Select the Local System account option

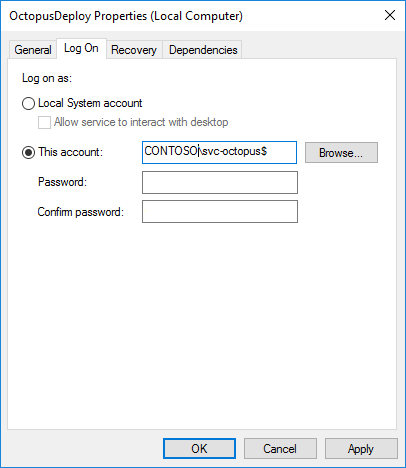pyautogui.click(x=28, y=103)
